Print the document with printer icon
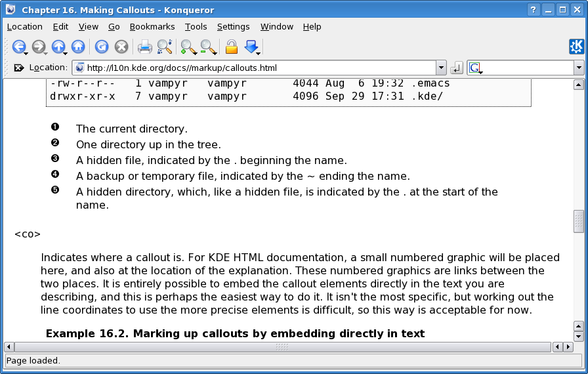Image resolution: width=588 pixels, height=374 pixels. point(144,47)
